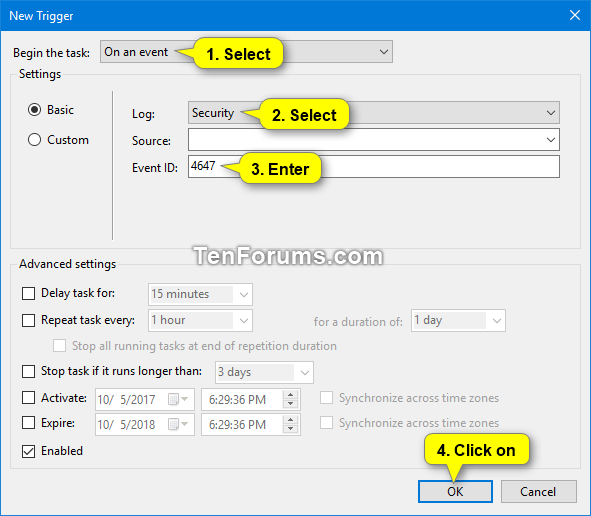Open the Log dropdown showing Security

coord(374,113)
